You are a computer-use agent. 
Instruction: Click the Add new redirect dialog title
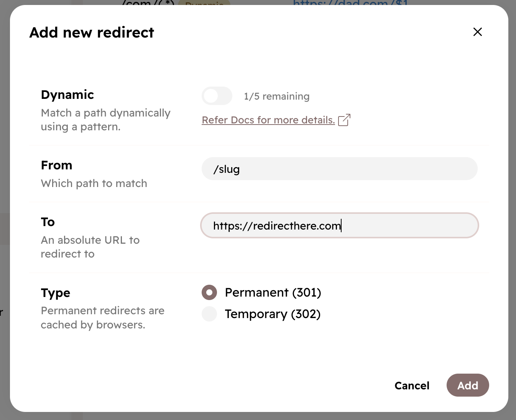tap(91, 32)
